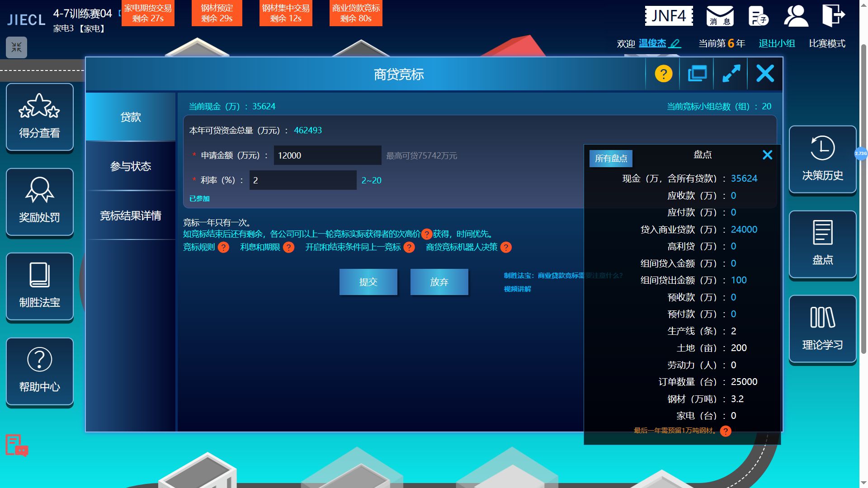
Task: Open 奖励处罚 rewards and penalties
Action: tap(40, 202)
